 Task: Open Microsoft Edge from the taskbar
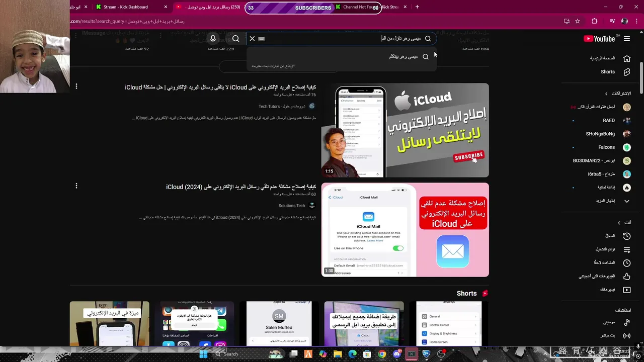[352, 354]
